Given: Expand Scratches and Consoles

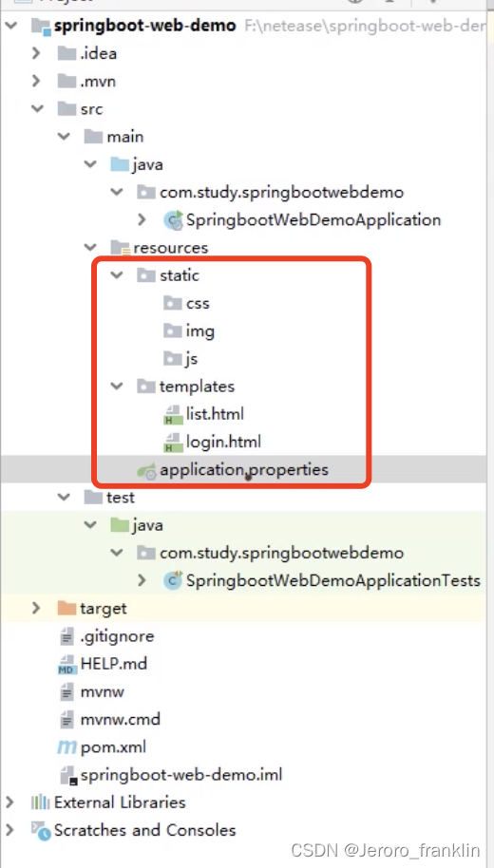Looking at the screenshot, I should (9, 830).
